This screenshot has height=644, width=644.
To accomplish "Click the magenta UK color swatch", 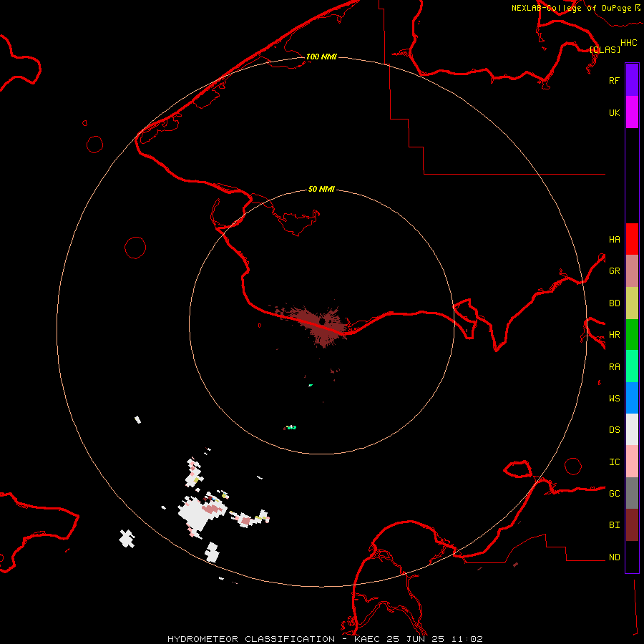I will coord(632,112).
